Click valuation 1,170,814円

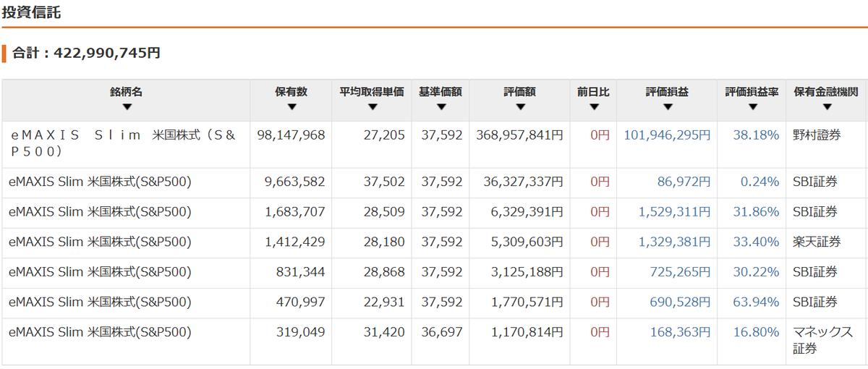point(527,332)
